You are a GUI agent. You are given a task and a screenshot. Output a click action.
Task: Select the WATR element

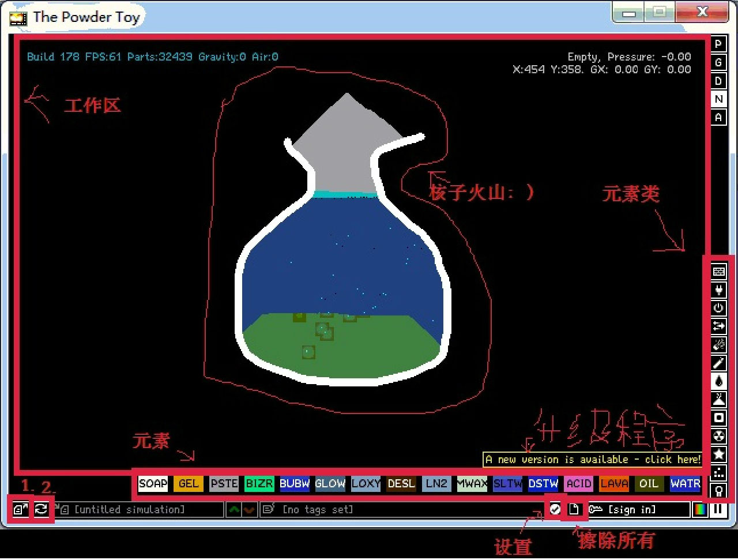pyautogui.click(x=685, y=484)
